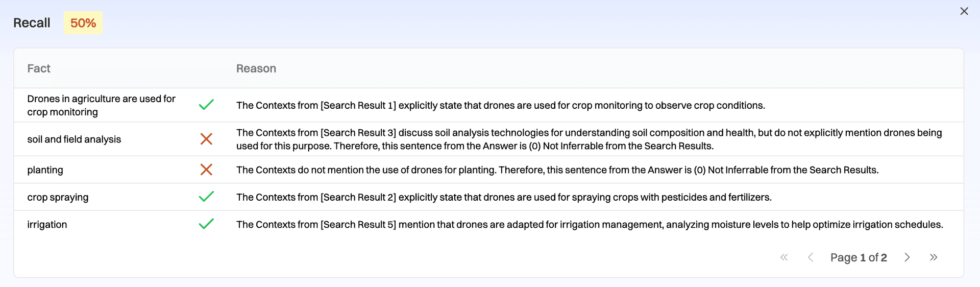Go to the previous page arrow

pos(810,257)
